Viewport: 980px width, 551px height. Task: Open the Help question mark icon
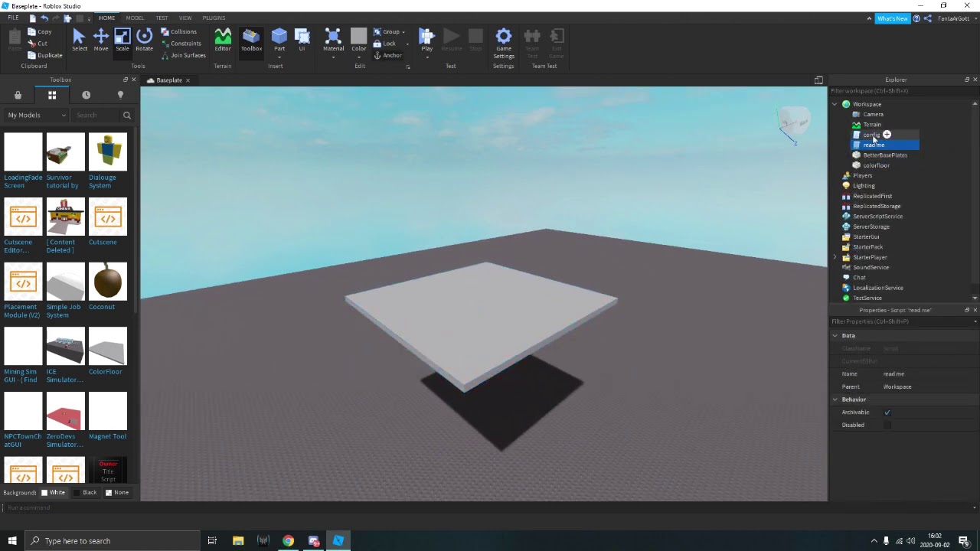click(916, 18)
